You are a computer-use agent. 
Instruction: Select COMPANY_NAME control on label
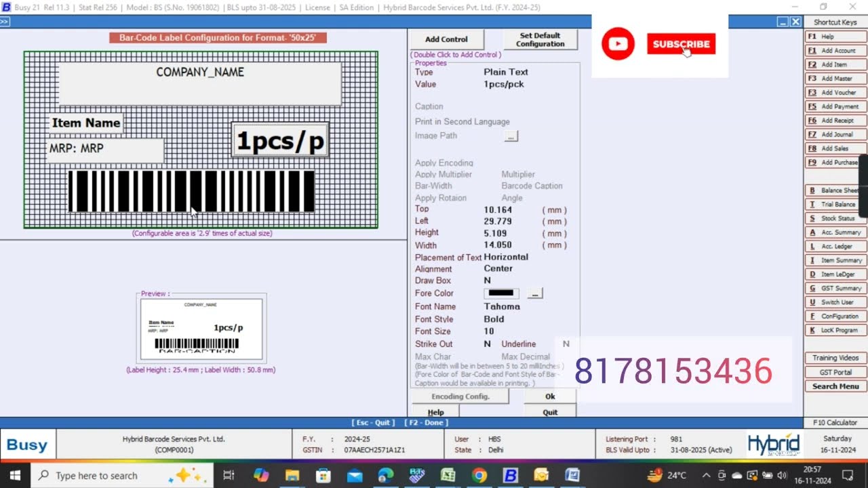(200, 83)
